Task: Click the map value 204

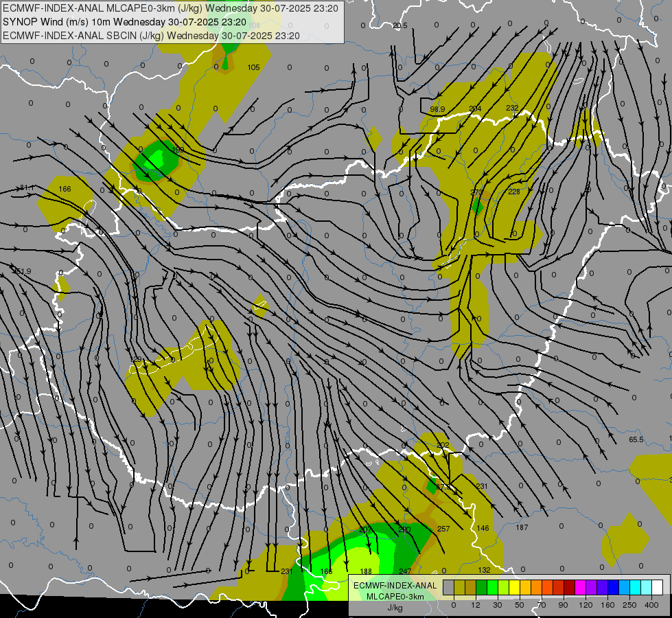Action: point(475,108)
